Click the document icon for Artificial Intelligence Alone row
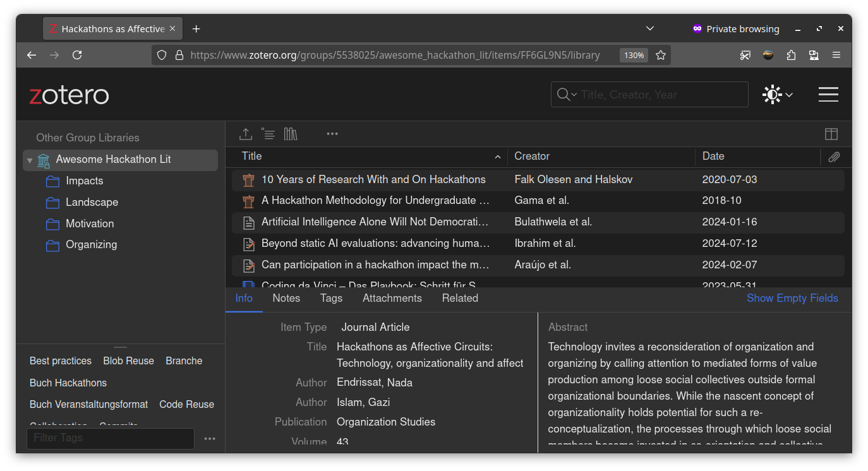The width and height of the screenshot is (868, 471). 249,222
